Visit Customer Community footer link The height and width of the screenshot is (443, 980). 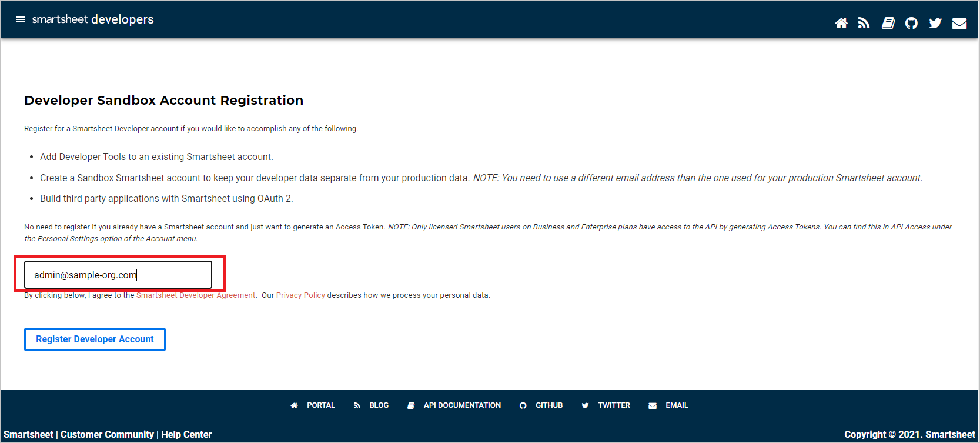[107, 435]
